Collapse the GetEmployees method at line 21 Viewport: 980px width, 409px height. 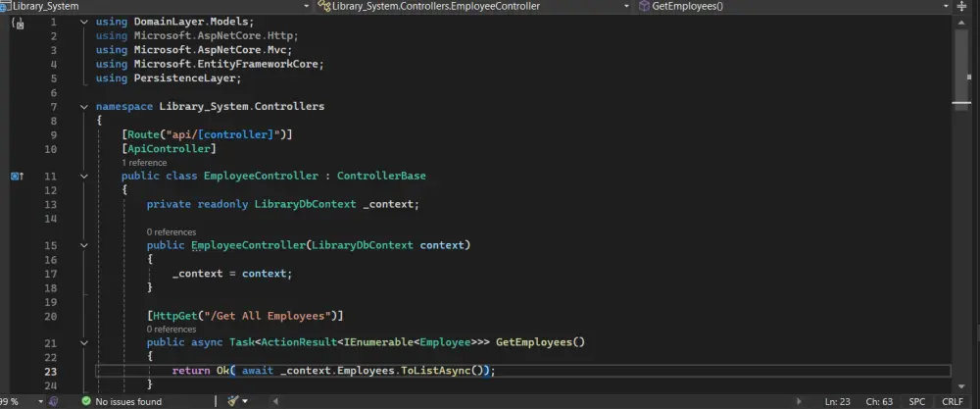pyautogui.click(x=83, y=342)
